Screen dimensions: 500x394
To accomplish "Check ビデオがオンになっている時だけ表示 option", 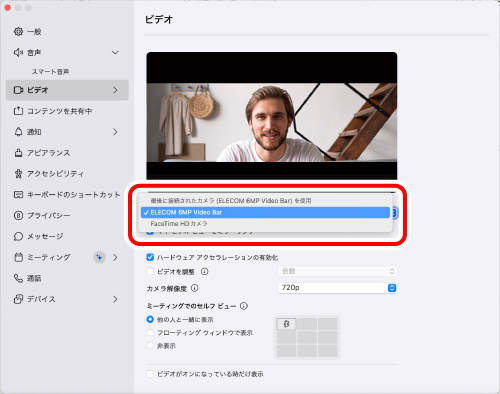I will pyautogui.click(x=150, y=374).
